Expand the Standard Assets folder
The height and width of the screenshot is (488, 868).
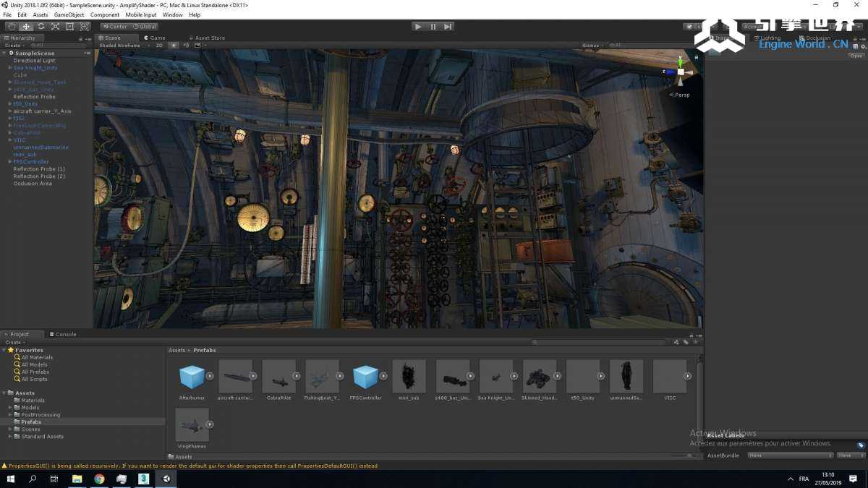tap(10, 437)
